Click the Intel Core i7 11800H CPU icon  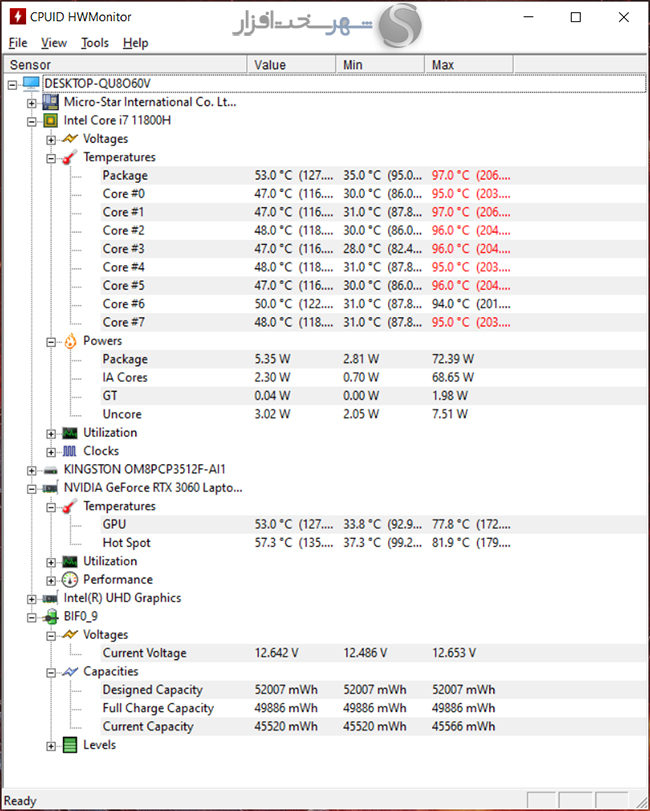pos(50,120)
